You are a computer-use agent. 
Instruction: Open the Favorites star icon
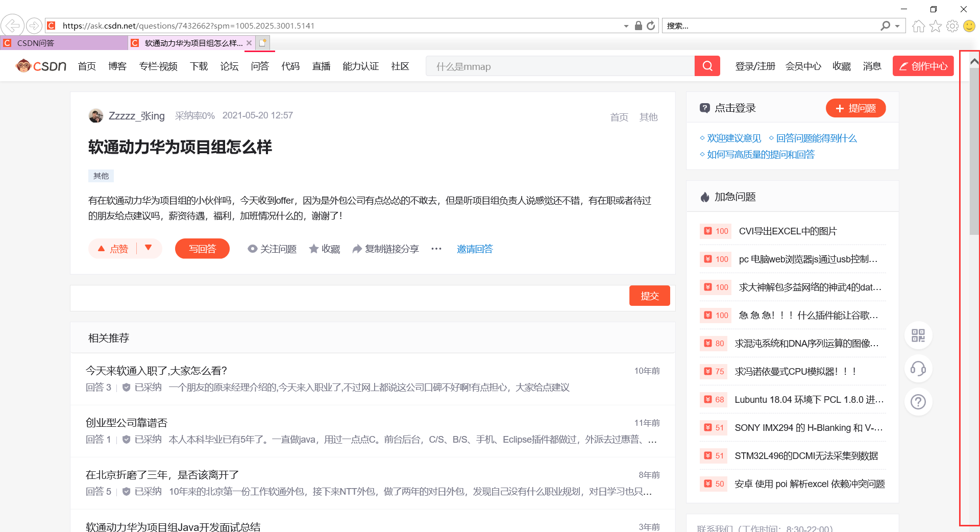coord(936,26)
